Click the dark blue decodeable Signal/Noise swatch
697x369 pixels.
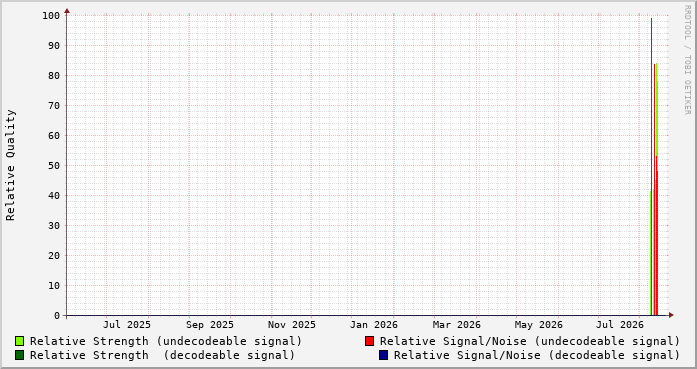coord(383,355)
